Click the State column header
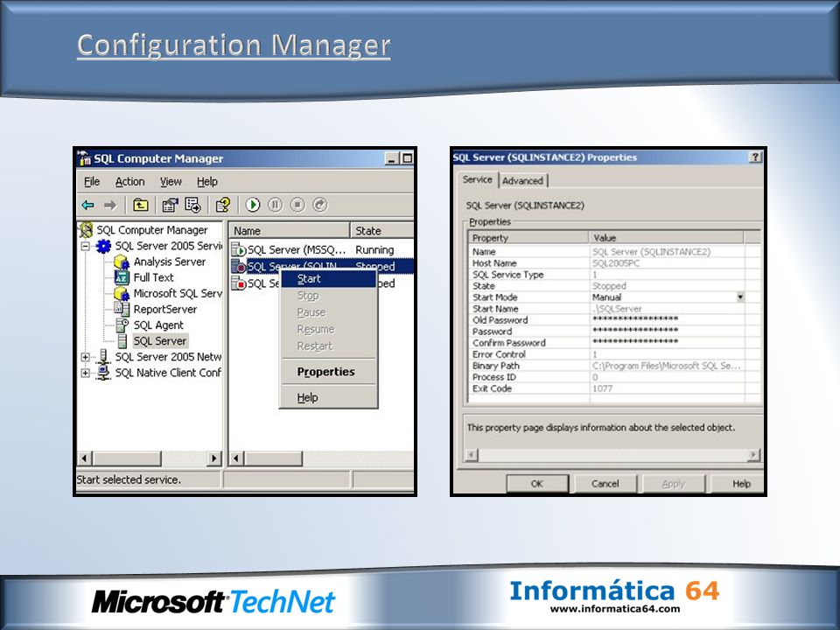The height and width of the screenshot is (630, 840). point(381,231)
